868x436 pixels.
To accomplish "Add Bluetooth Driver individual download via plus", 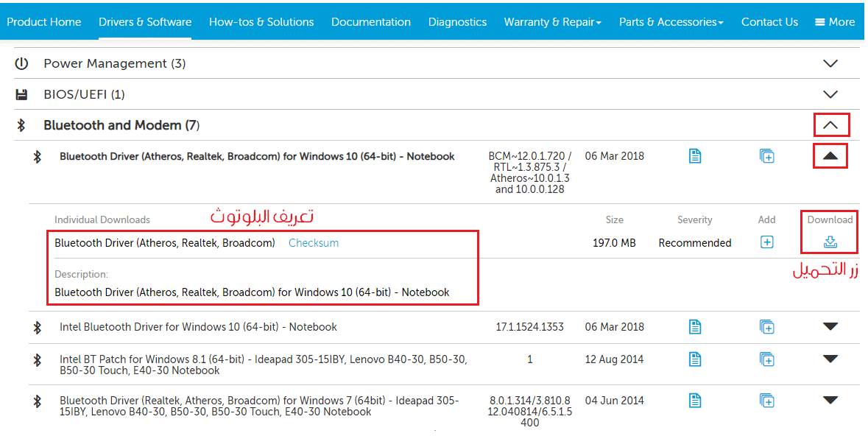I will click(x=766, y=242).
